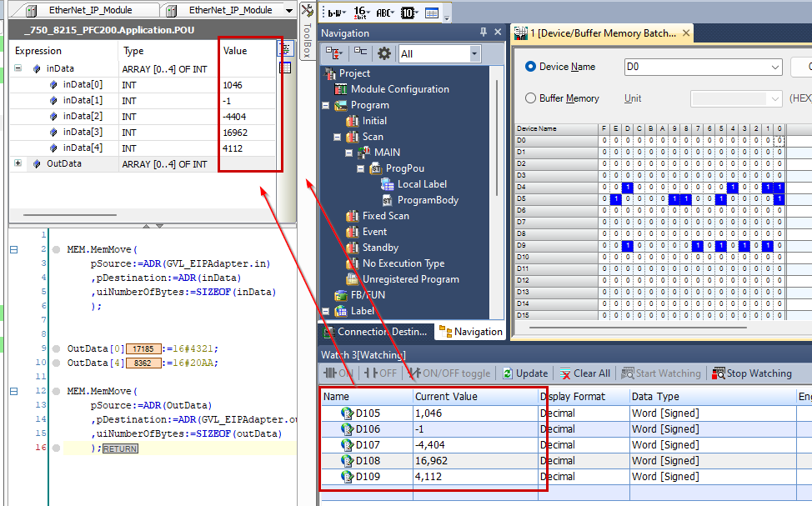
Task: Collapse the inData array row
Action: click(x=18, y=68)
